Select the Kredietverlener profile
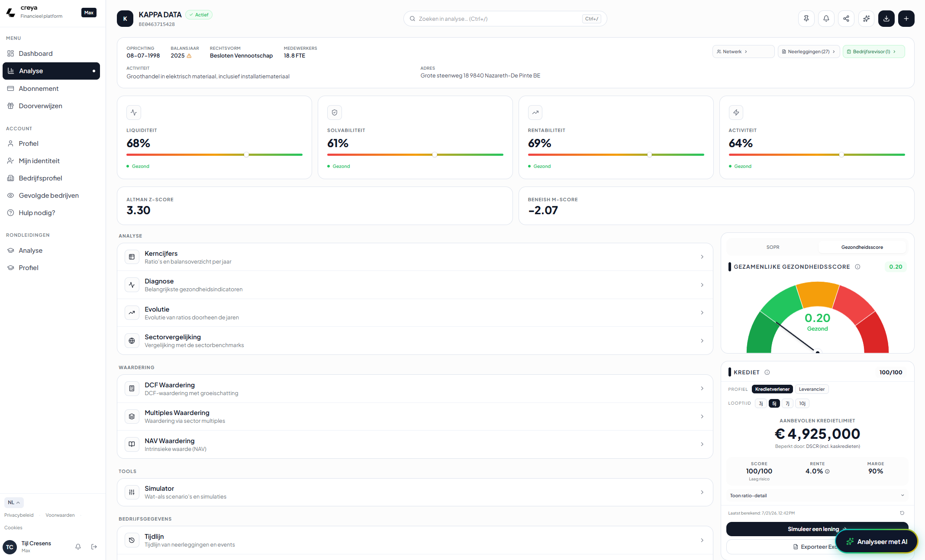The image size is (925, 560). pos(772,389)
